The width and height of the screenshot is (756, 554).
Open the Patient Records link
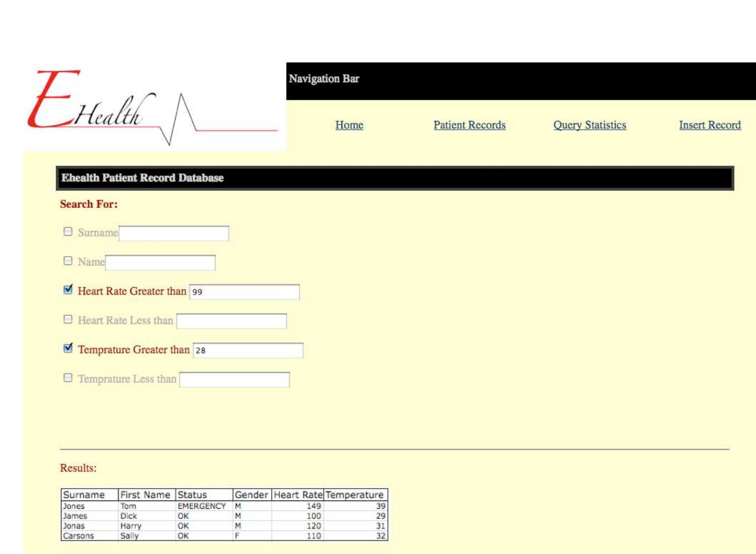tap(469, 125)
